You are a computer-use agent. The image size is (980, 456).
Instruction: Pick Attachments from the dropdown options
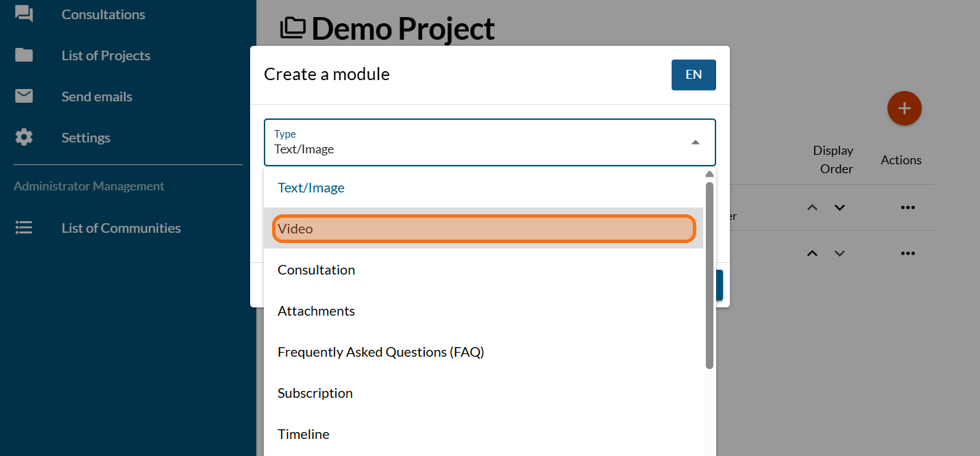tap(316, 311)
